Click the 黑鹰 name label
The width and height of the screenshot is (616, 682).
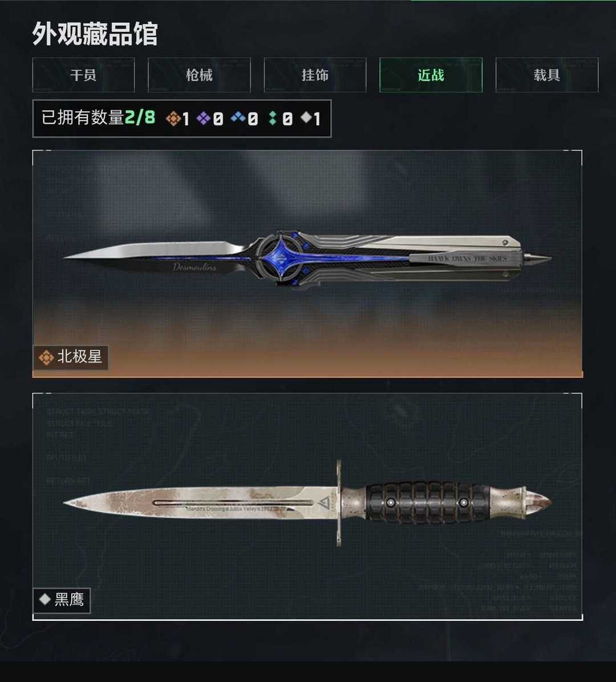(69, 600)
